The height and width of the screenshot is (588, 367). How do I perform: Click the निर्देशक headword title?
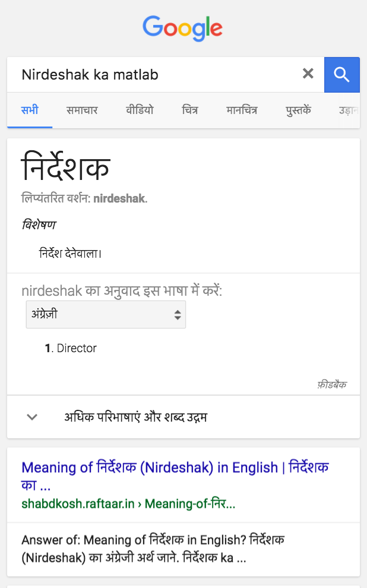[65, 166]
